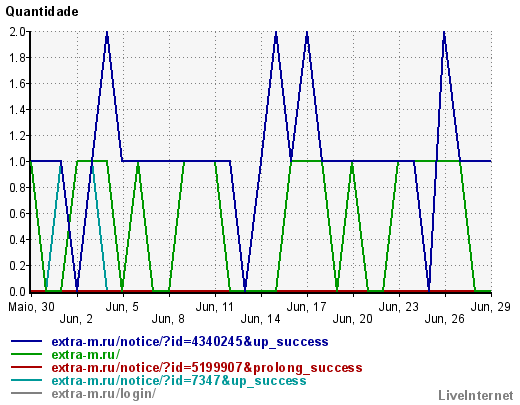Screen dimensions: 520x405
Task: Click the 2.0 y-axis value
Action: (17, 32)
